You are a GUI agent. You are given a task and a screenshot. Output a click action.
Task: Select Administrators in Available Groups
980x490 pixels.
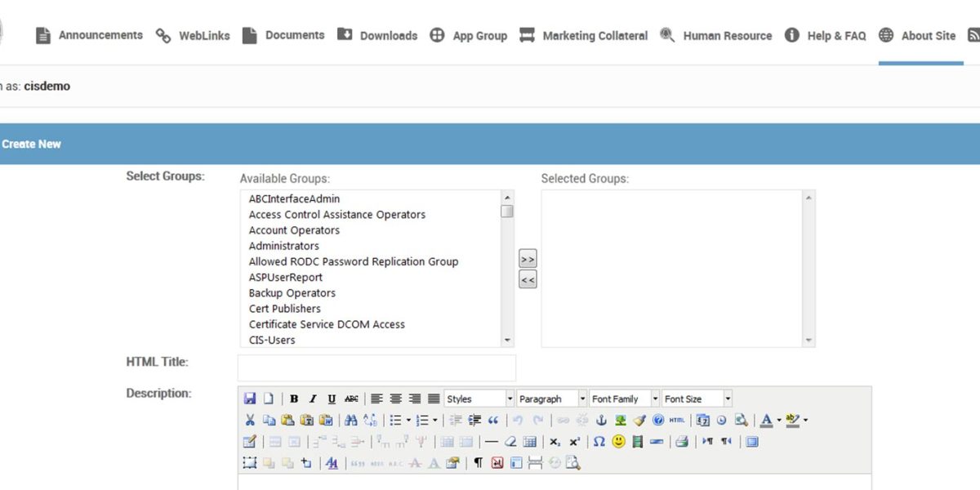pos(283,245)
